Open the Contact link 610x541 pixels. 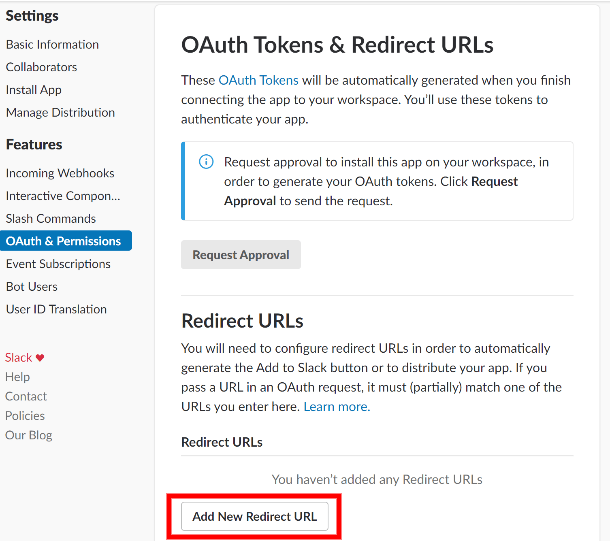(x=26, y=396)
